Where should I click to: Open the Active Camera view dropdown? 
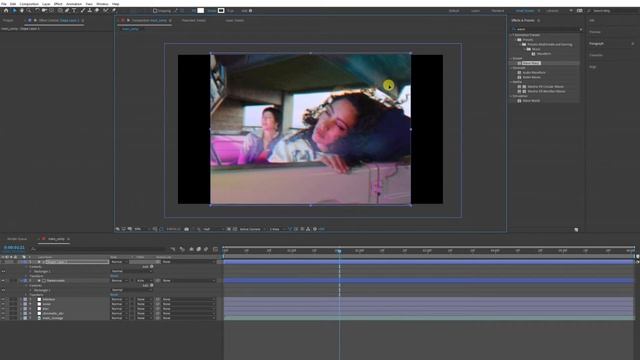pyautogui.click(x=252, y=229)
